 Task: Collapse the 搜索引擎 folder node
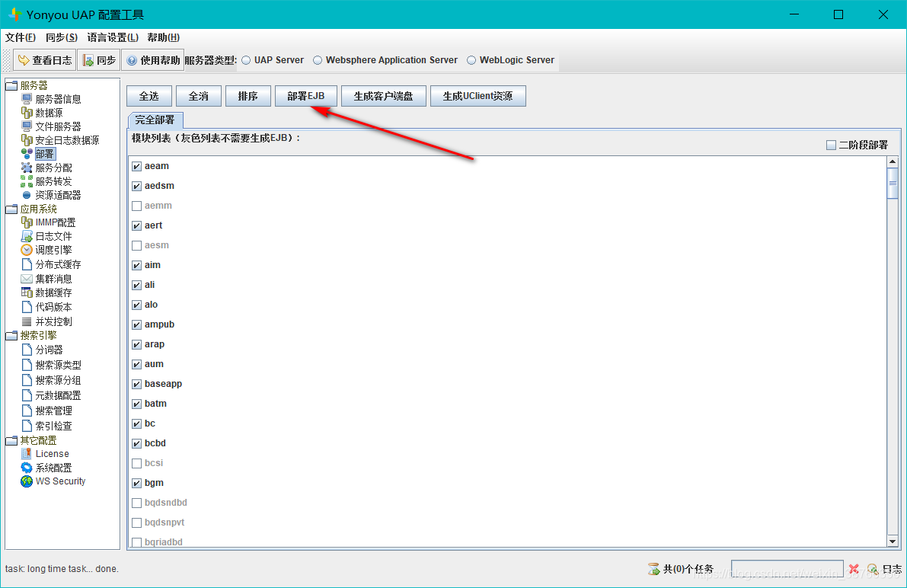click(x=11, y=335)
